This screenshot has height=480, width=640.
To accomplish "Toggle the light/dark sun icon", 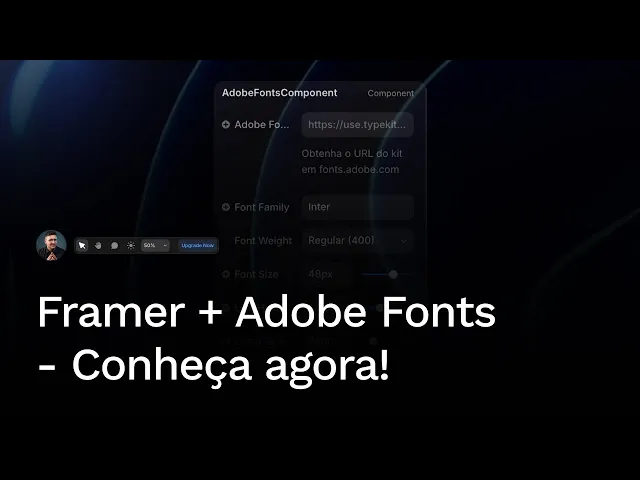I will tap(131, 245).
